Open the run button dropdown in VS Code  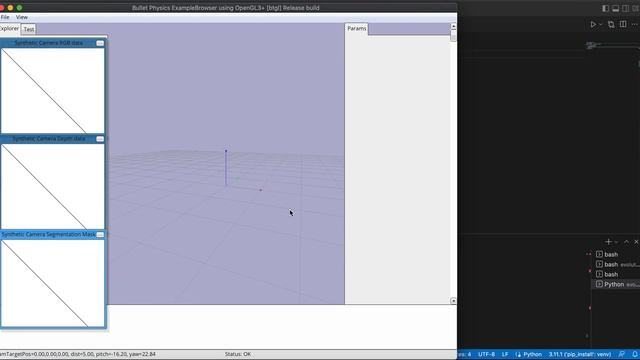click(600, 24)
